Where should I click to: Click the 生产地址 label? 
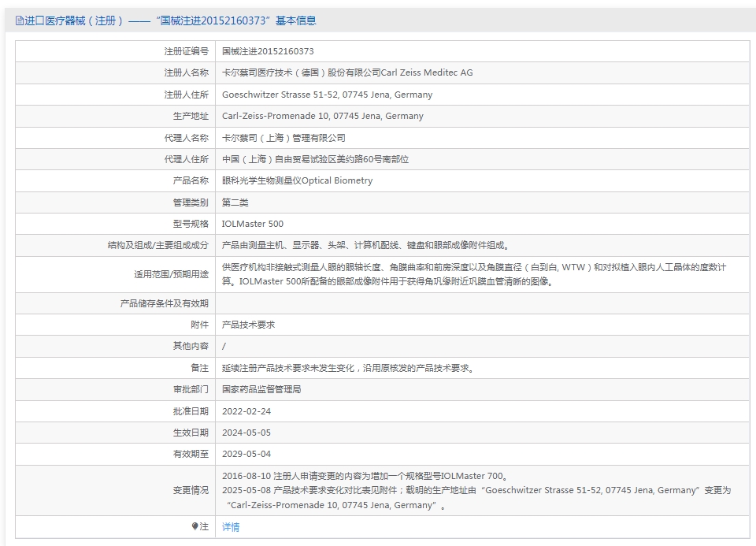(x=191, y=116)
